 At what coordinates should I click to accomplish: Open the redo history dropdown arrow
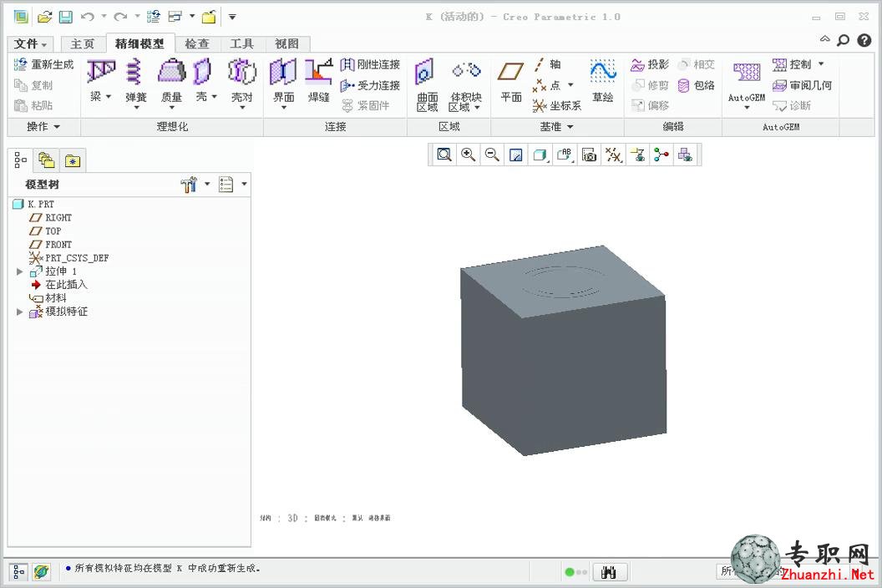point(137,17)
